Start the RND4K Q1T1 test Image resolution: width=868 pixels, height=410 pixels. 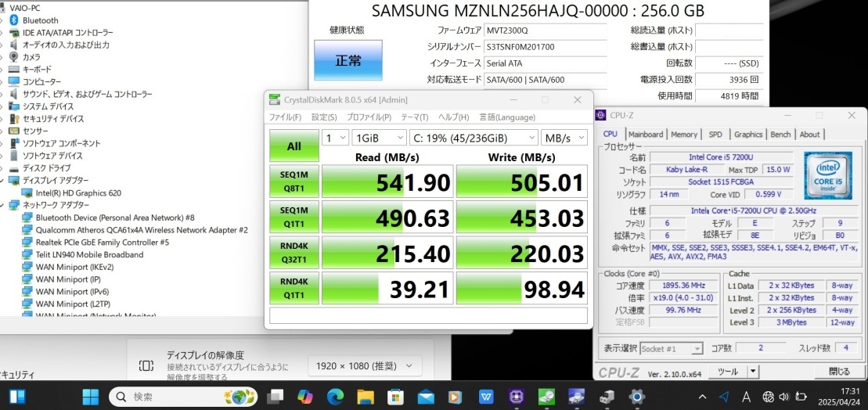point(294,288)
